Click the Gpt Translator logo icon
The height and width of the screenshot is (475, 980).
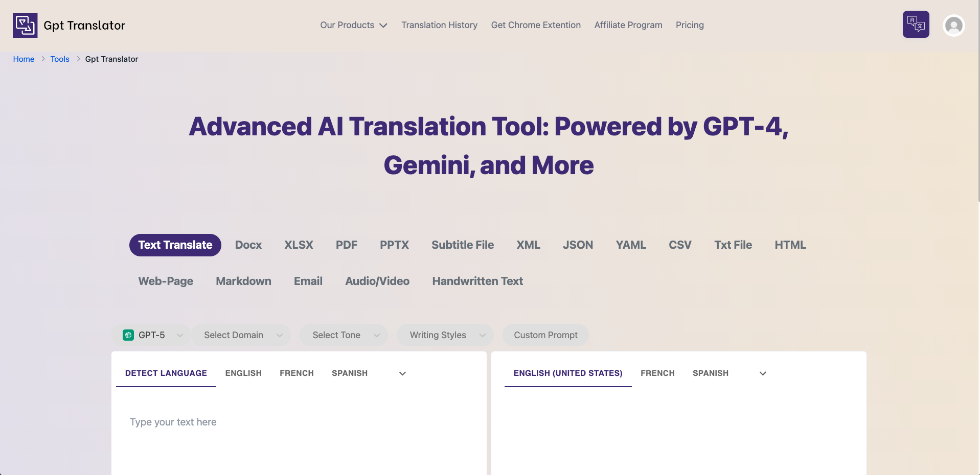tap(25, 25)
